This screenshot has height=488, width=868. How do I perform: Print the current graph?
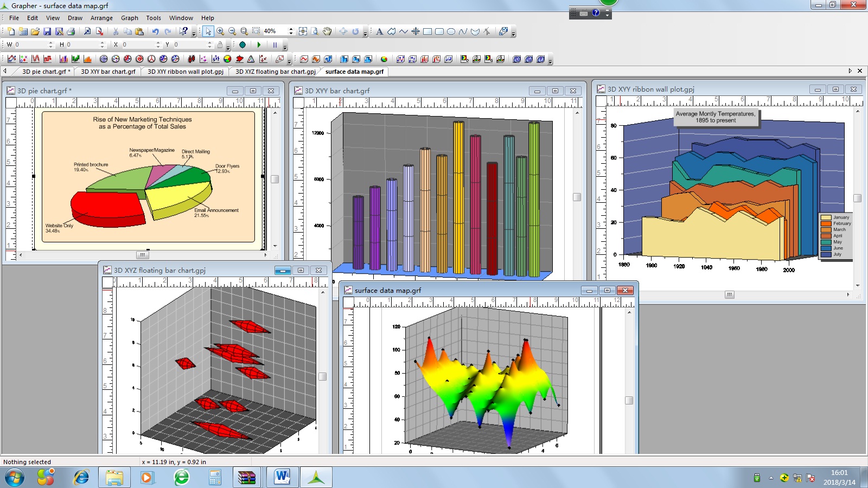[71, 31]
